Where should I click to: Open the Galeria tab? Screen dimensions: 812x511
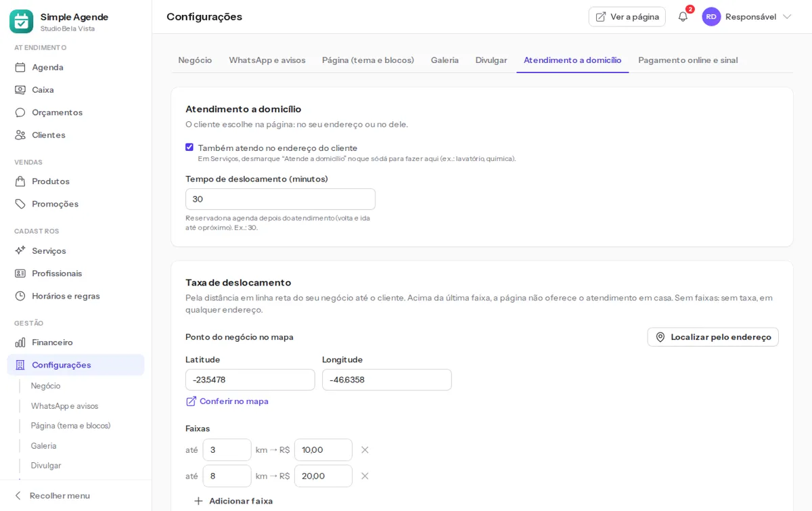click(445, 60)
